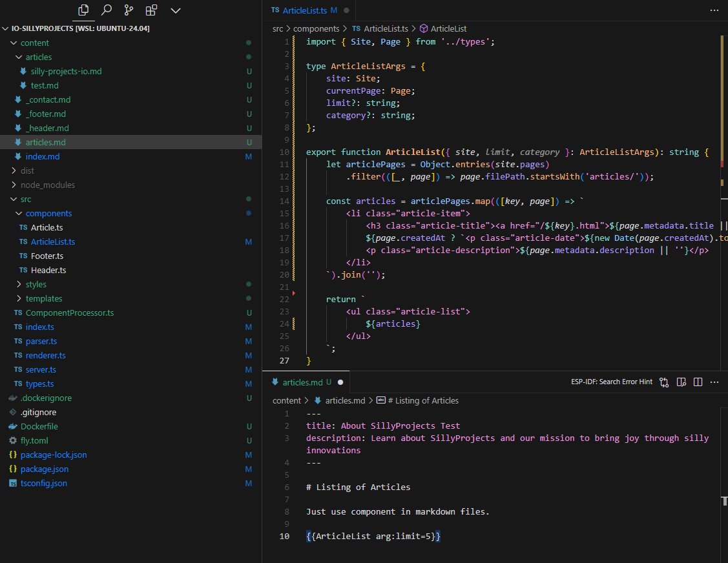Open silly-projects-io.md file
The width and height of the screenshot is (728, 563).
pyautogui.click(x=131, y=71)
